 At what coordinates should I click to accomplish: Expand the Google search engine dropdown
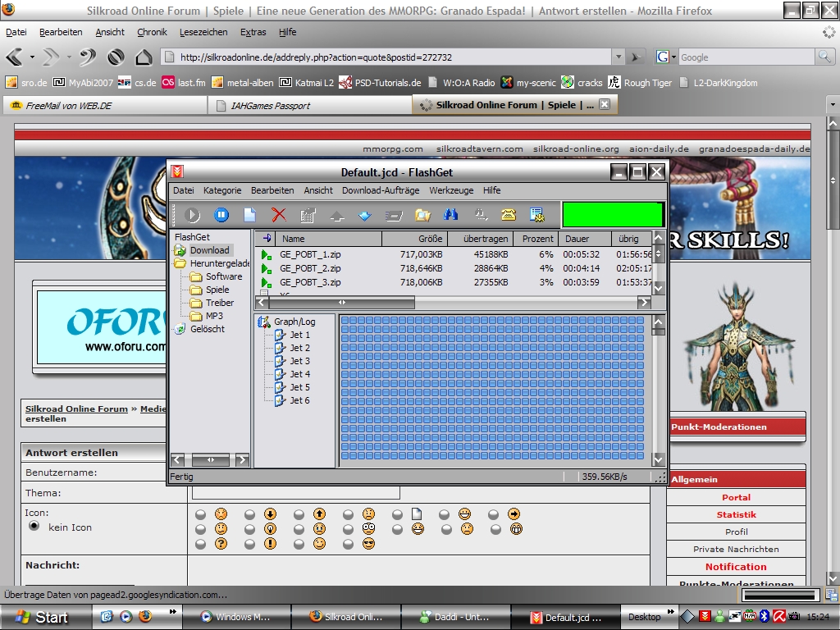click(673, 57)
